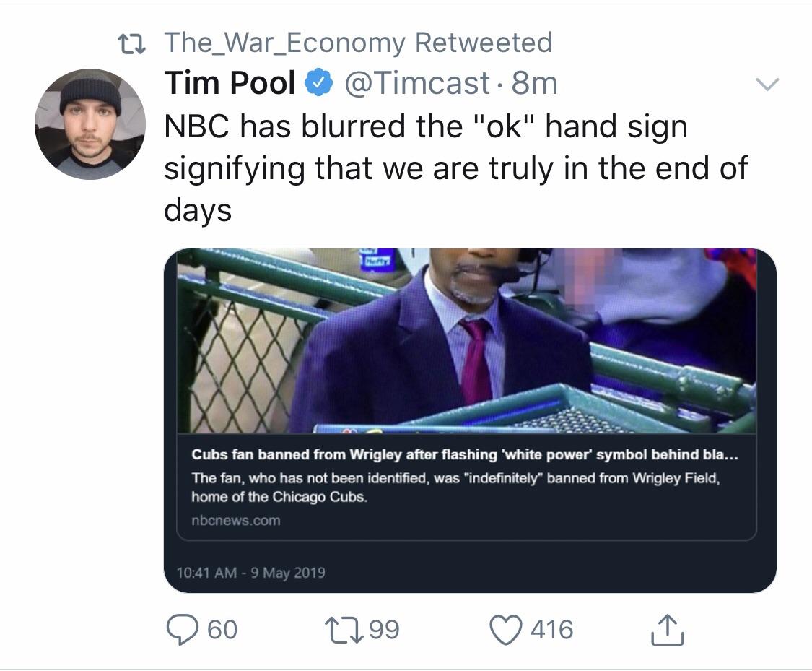
Task: Retweet this tweet with the retweet icon
Action: (344, 630)
